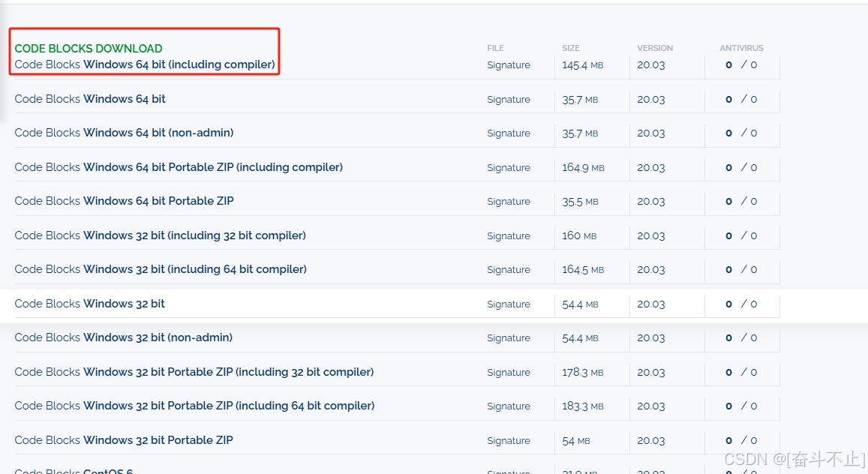Open Code Blocks Windows 32 bit (non-admin) link
The image size is (868, 474).
click(x=124, y=337)
